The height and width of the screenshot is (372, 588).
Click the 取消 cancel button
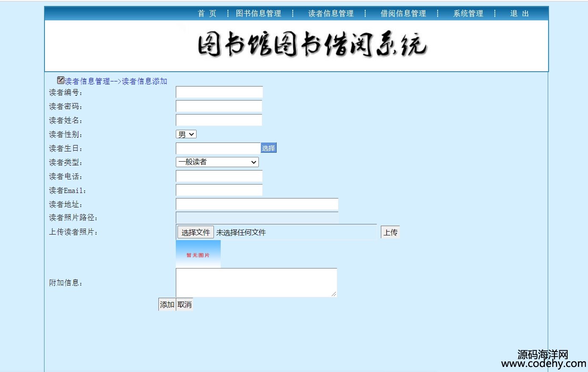[185, 305]
